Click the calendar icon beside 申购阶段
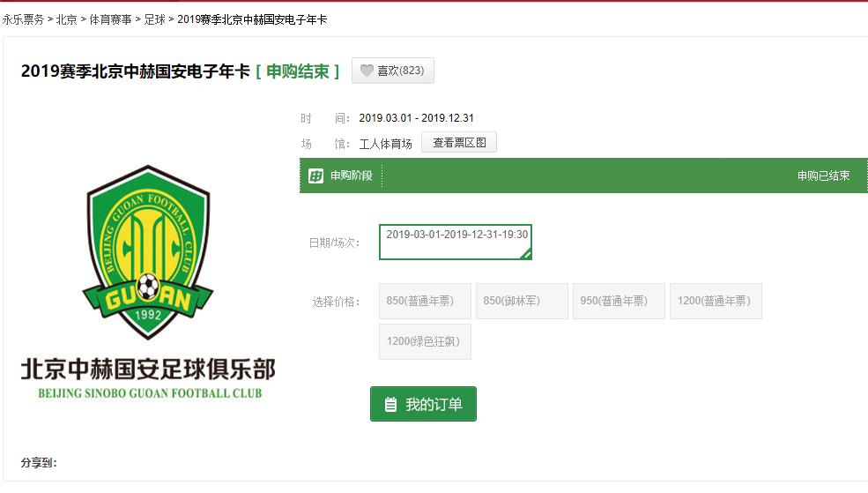Viewport: 868px width, 493px height. [x=315, y=176]
